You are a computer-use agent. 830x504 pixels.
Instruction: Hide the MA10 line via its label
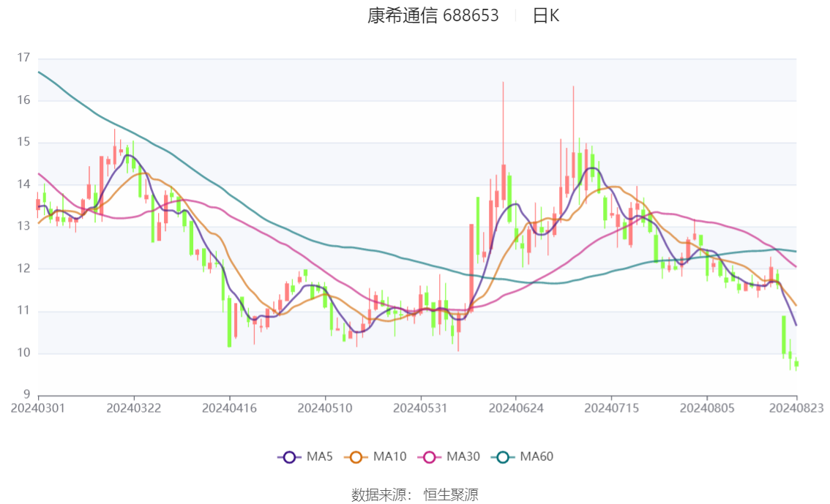tap(389, 456)
